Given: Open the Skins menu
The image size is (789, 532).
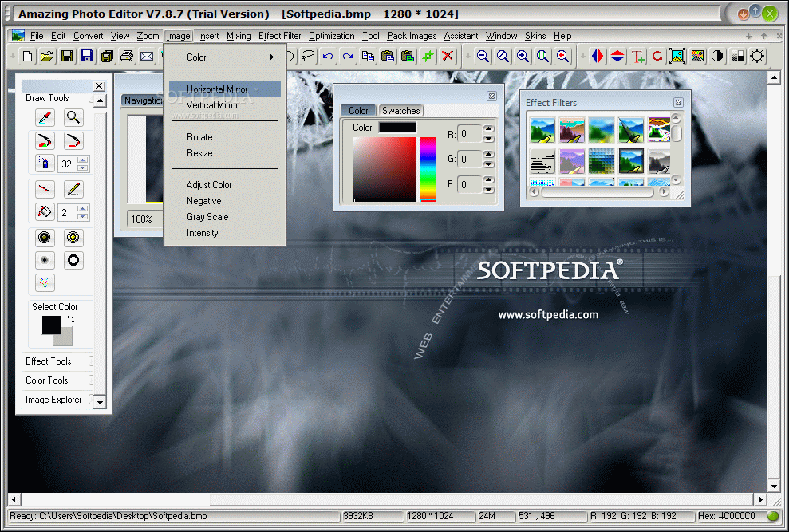Looking at the screenshot, I should click(x=535, y=36).
